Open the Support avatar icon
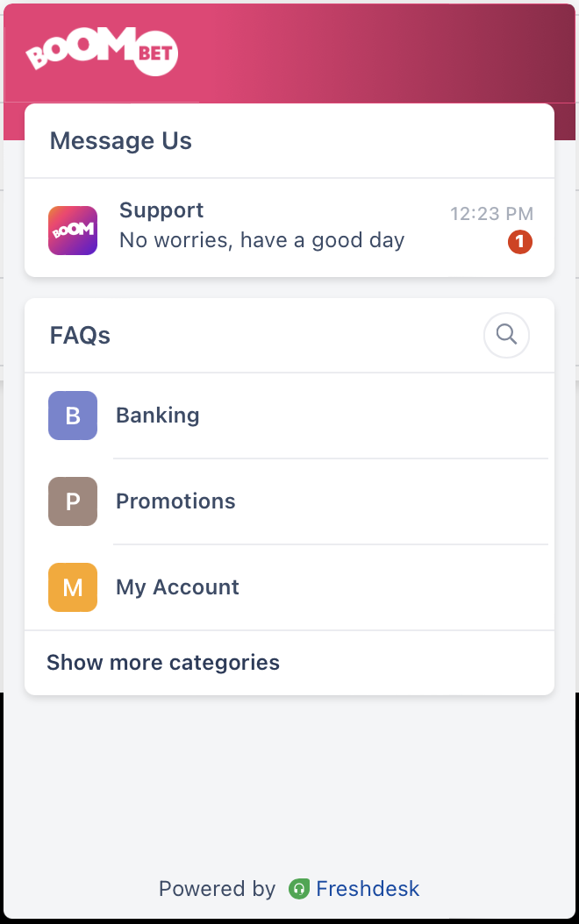Image resolution: width=579 pixels, height=924 pixels. click(73, 231)
